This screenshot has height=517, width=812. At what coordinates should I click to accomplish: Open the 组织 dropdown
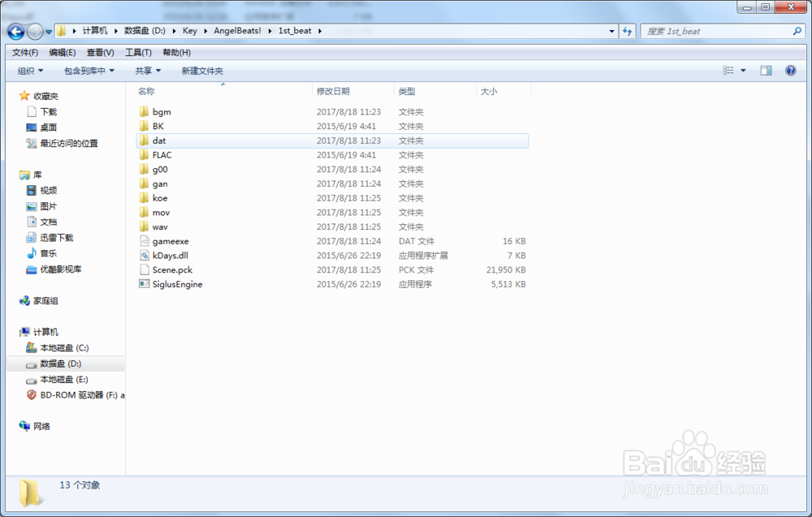tap(31, 71)
